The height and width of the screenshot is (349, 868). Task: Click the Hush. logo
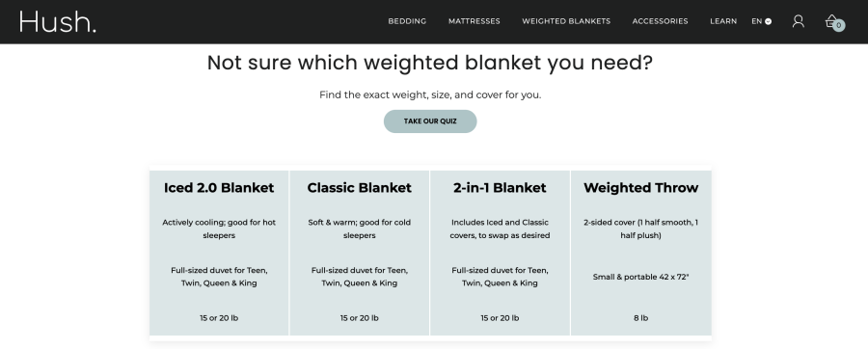point(58,22)
